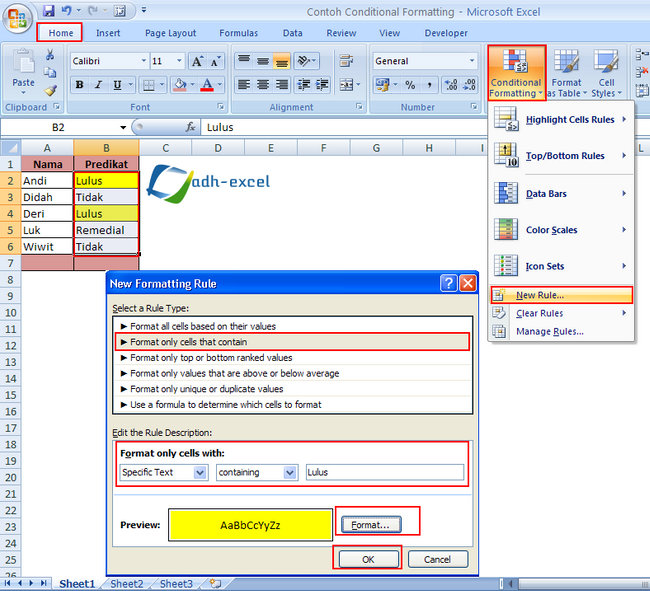Apply Percent Style
The image size is (650, 591).
pos(410,85)
